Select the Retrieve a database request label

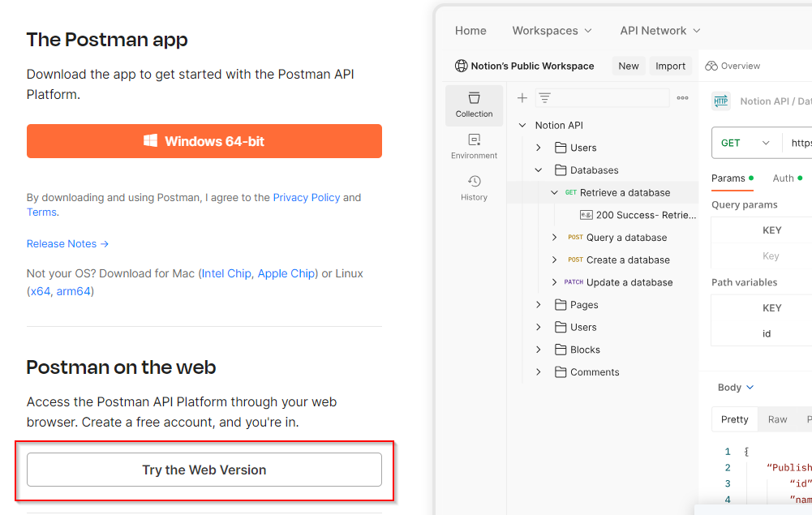[625, 192]
